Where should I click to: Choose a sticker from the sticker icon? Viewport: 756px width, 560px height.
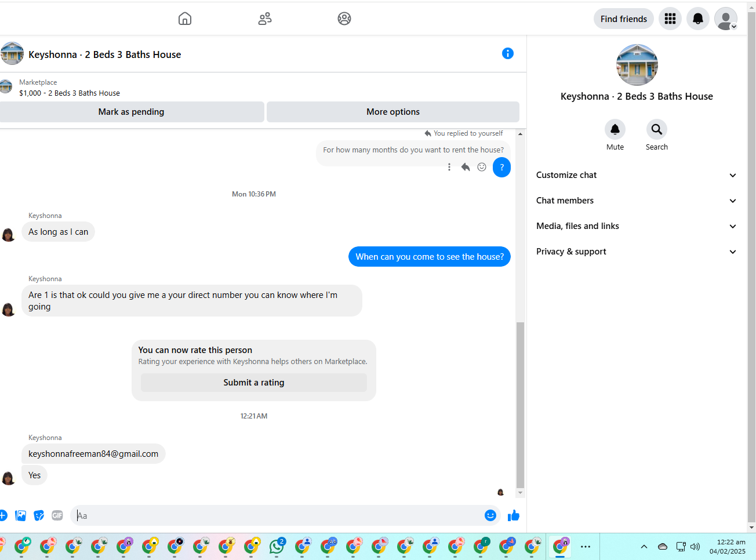coord(39,515)
